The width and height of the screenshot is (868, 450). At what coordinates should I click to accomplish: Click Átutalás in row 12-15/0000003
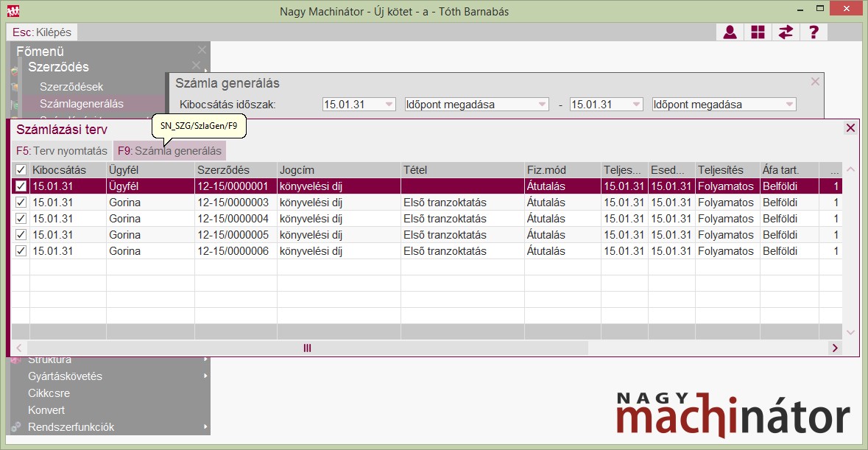coord(546,202)
